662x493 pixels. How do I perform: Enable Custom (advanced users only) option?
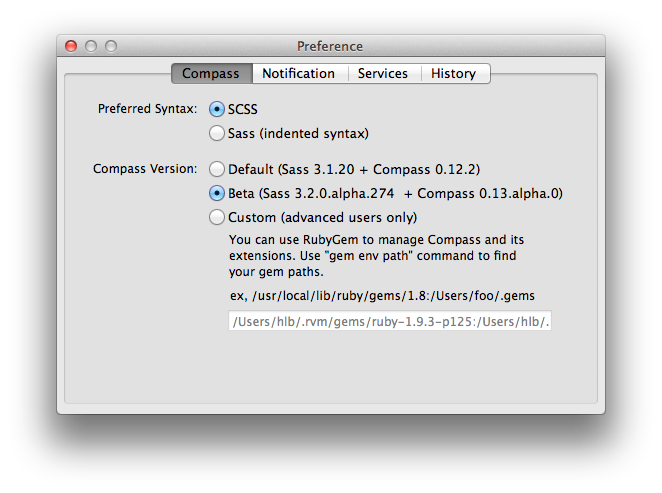(x=217, y=217)
